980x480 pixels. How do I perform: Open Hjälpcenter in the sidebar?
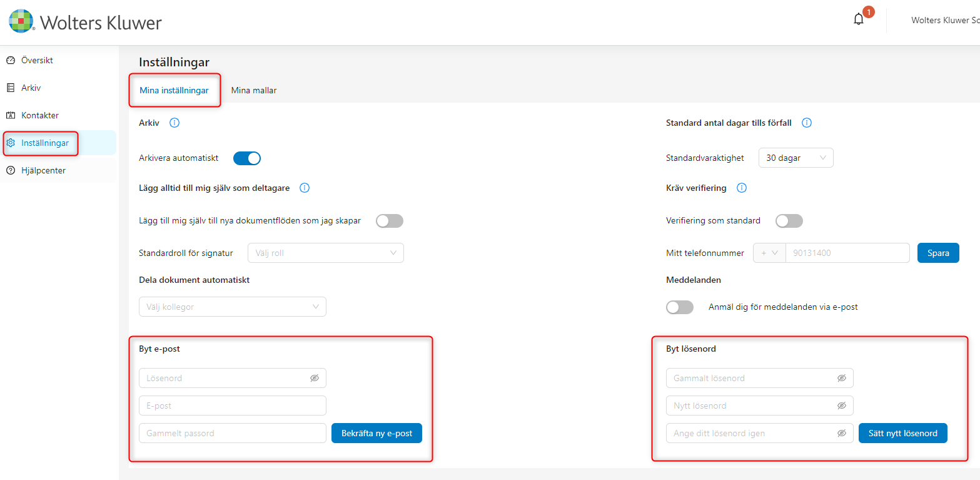click(x=58, y=171)
